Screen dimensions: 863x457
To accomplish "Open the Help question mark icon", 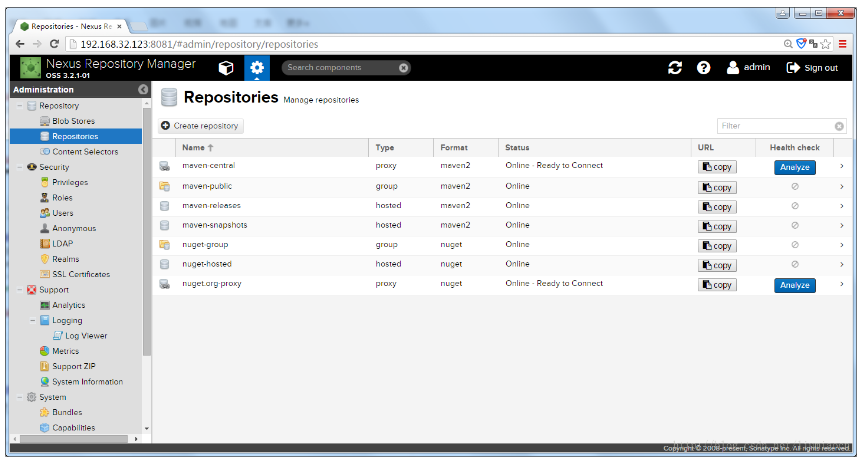I will pyautogui.click(x=703, y=68).
